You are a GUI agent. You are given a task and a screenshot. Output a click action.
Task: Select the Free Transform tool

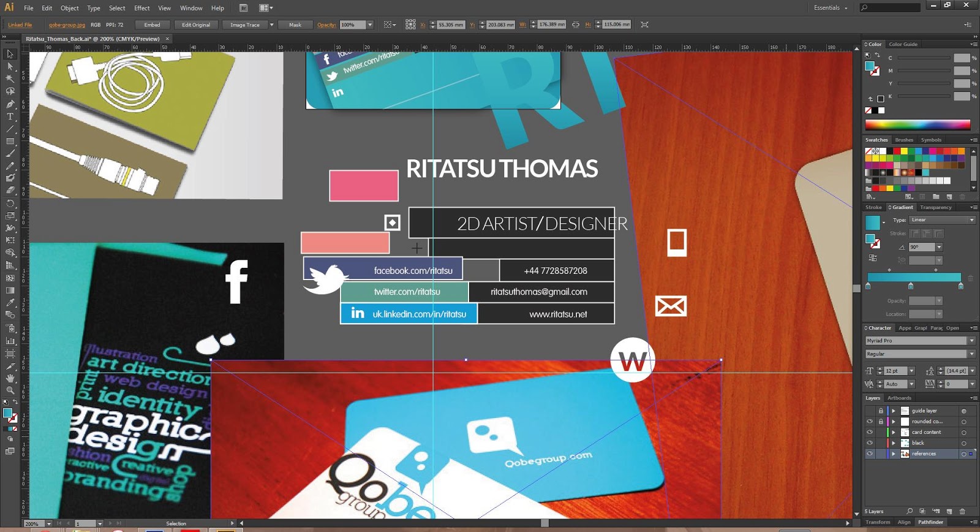(x=10, y=240)
